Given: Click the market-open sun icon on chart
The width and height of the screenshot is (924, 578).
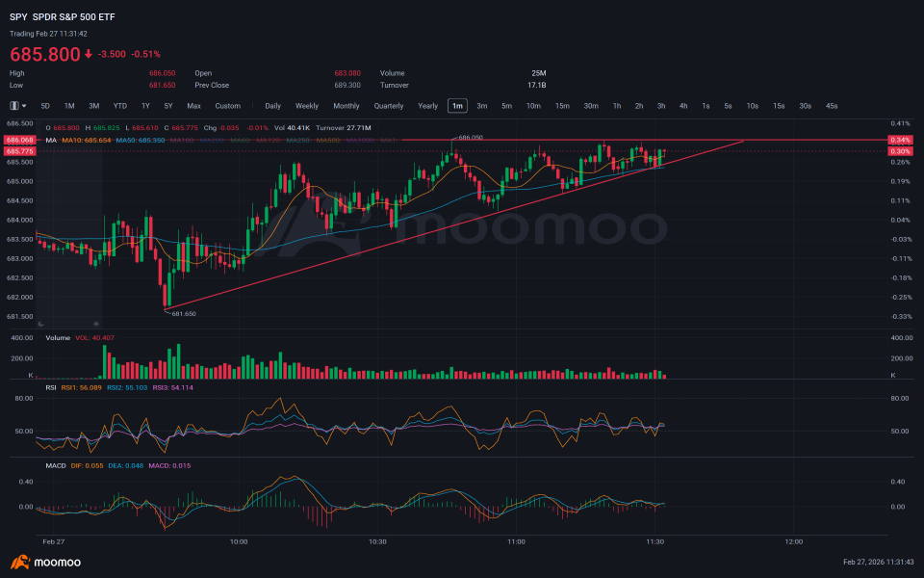Looking at the screenshot, I should (x=96, y=324).
